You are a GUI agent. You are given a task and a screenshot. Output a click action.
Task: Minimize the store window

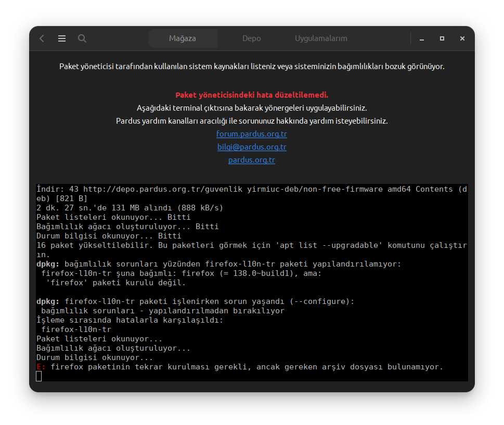pos(422,38)
